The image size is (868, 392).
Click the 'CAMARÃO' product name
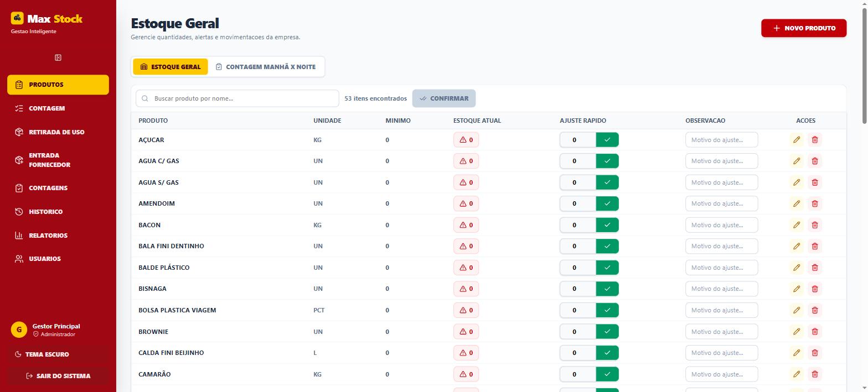point(154,374)
